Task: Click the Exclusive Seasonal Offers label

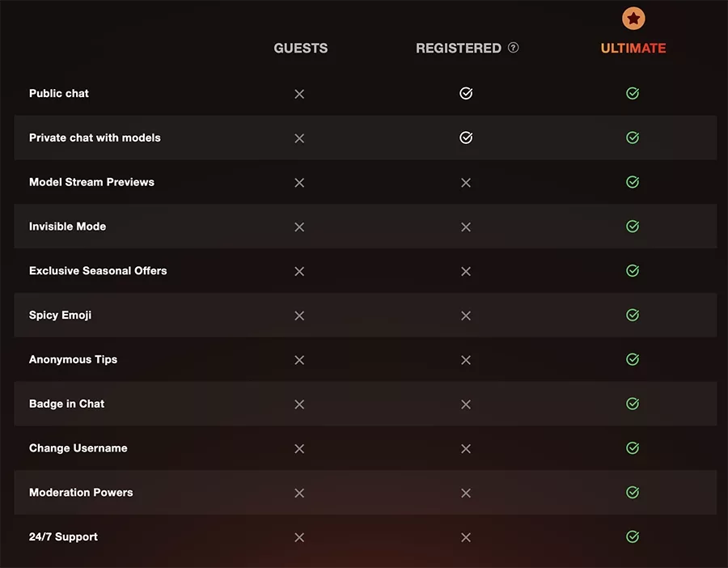Action: coord(98,271)
